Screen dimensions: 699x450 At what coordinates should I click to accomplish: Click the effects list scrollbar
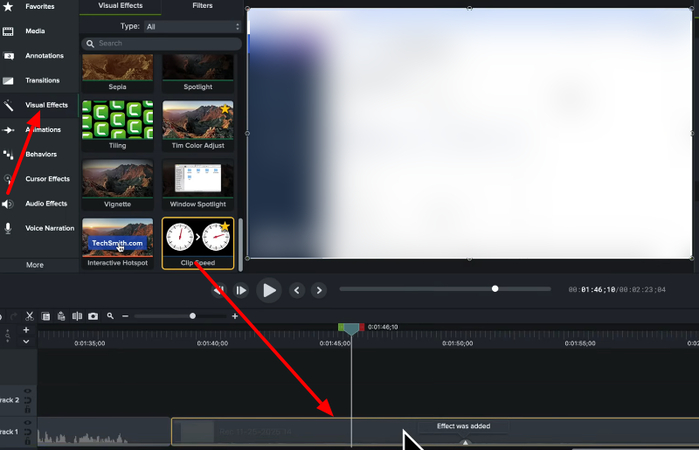(241, 244)
